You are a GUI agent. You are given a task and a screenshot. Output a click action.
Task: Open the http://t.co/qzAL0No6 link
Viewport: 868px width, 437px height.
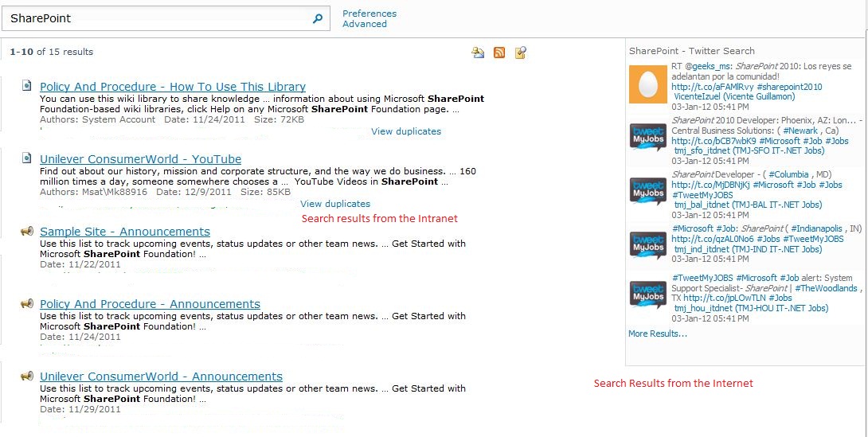click(x=713, y=239)
